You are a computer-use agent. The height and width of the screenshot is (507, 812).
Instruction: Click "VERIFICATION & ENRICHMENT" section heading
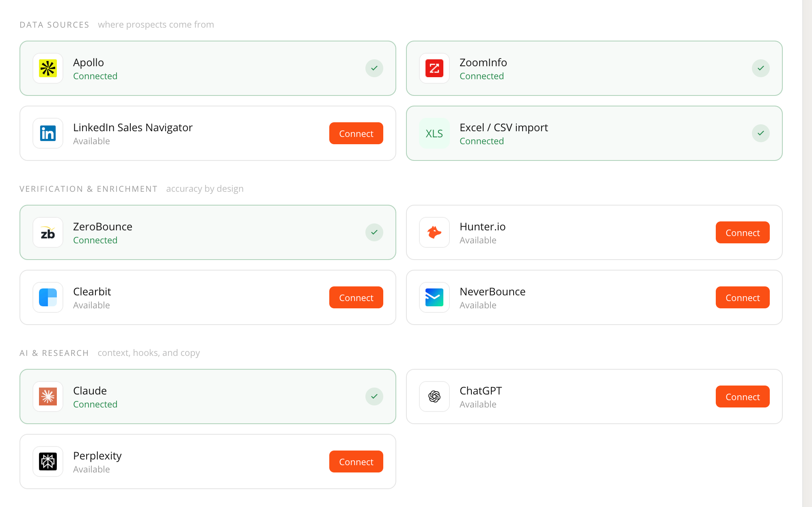click(89, 189)
